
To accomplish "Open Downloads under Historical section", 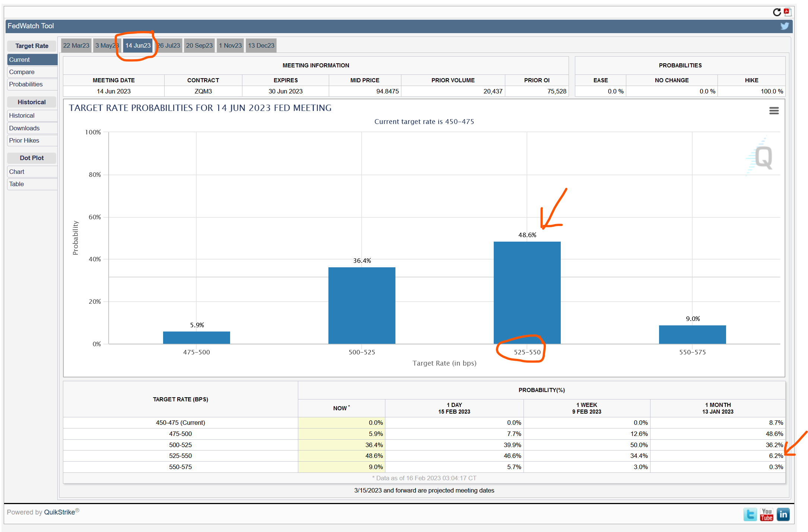I will click(x=24, y=128).
